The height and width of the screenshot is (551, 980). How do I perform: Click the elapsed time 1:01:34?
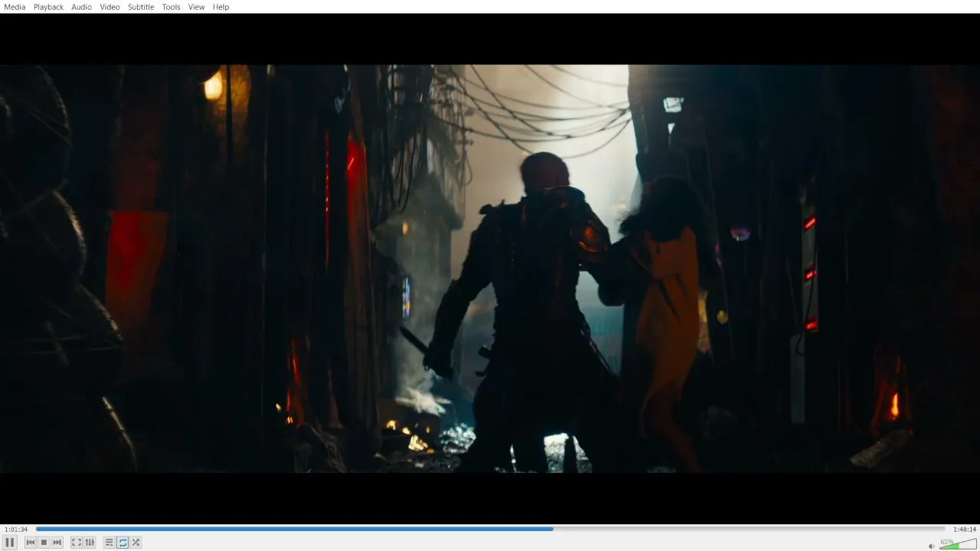coord(16,530)
